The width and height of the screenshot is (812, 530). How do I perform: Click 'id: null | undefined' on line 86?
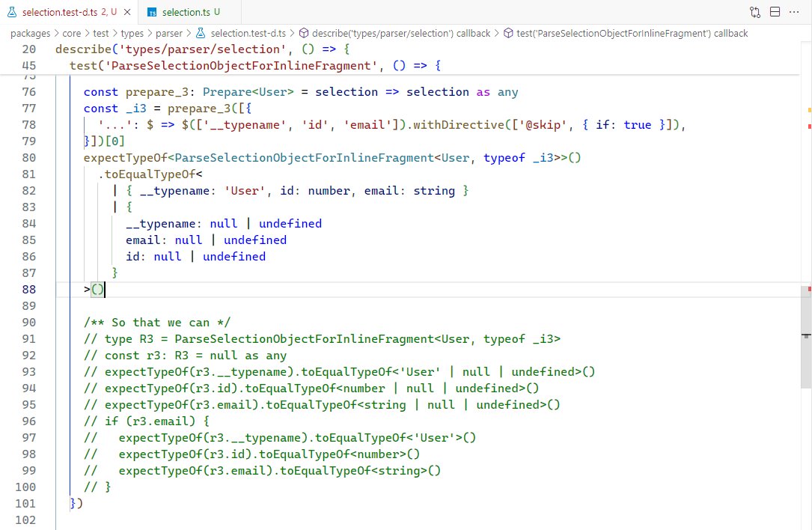click(x=196, y=257)
